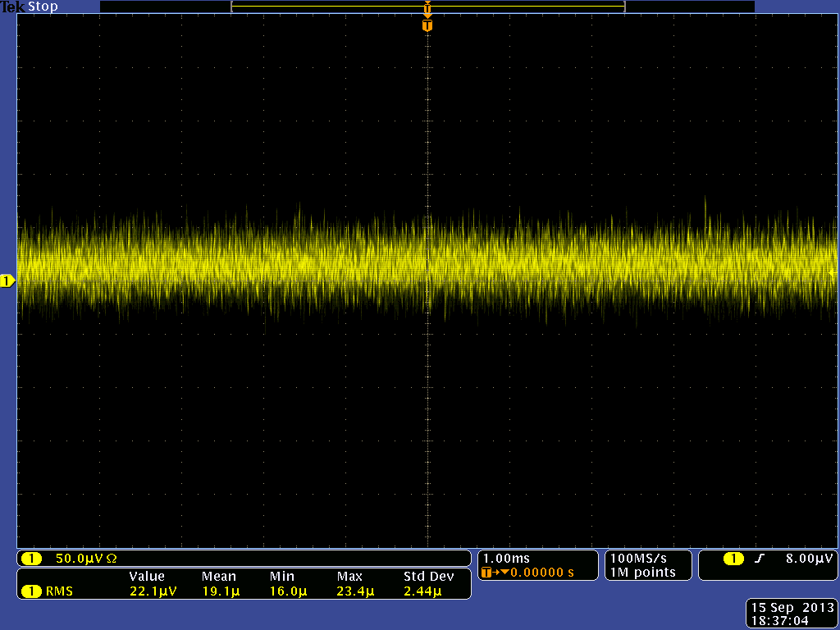Click the date 15 Sep 2013 display
This screenshot has height=630, width=840.
[x=791, y=607]
